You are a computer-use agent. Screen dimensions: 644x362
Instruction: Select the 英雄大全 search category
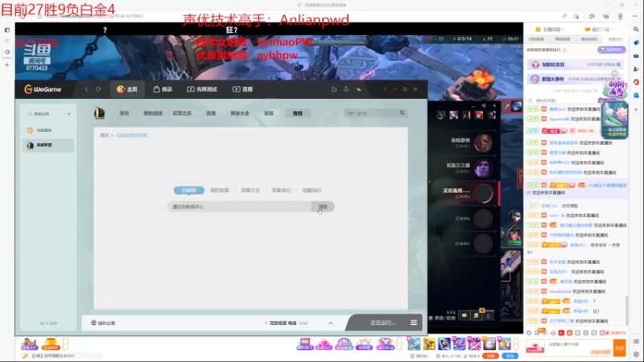(250, 191)
